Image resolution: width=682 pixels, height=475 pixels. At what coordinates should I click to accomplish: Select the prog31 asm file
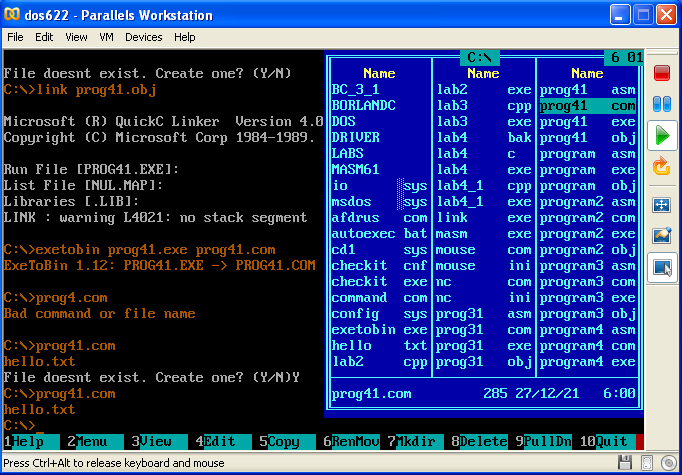coord(484,314)
